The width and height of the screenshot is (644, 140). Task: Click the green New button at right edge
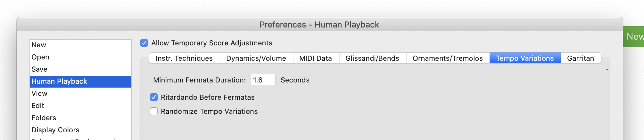[x=634, y=36]
